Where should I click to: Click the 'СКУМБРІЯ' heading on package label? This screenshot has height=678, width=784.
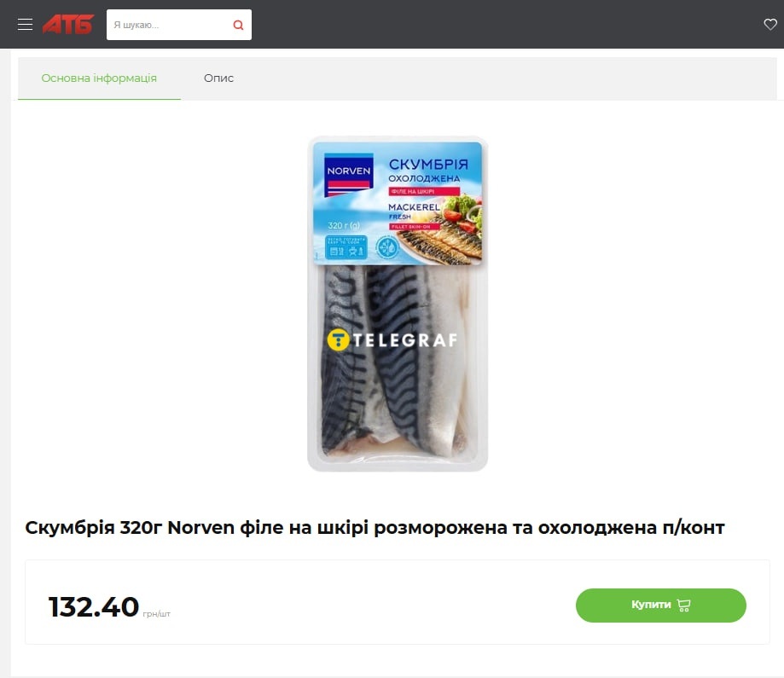pyautogui.click(x=428, y=164)
